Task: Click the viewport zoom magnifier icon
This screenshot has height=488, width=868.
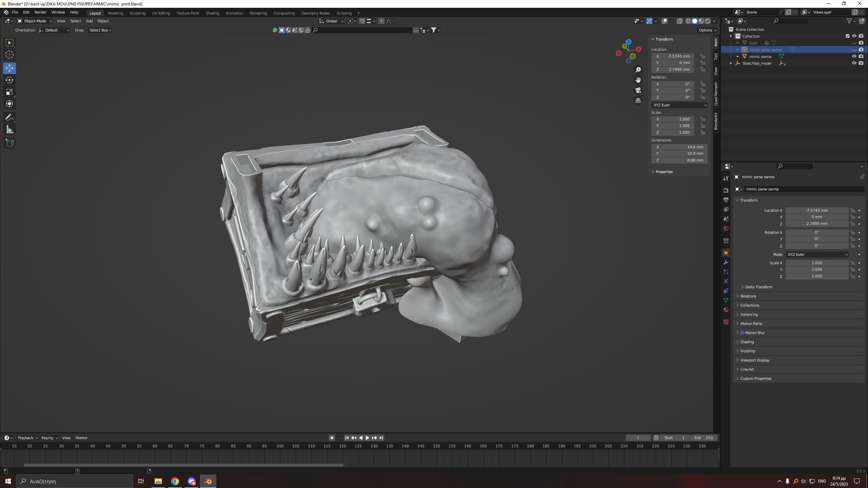Action: (638, 70)
